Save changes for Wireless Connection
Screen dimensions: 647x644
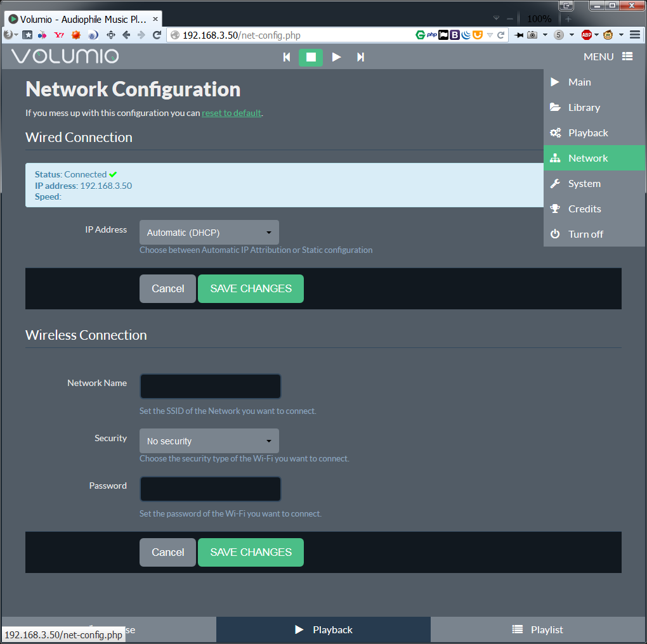(251, 553)
